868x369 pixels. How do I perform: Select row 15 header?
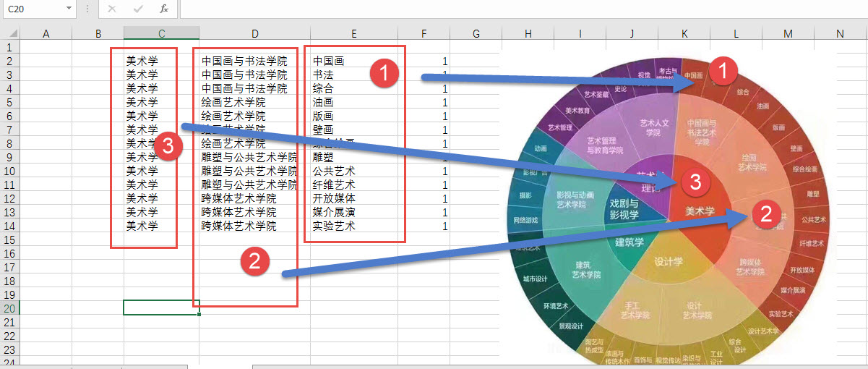point(10,239)
